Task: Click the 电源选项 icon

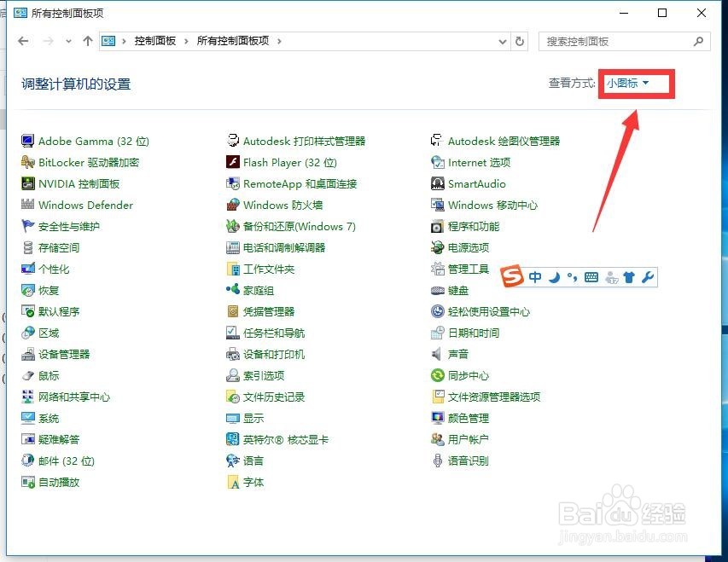Action: [x=437, y=247]
